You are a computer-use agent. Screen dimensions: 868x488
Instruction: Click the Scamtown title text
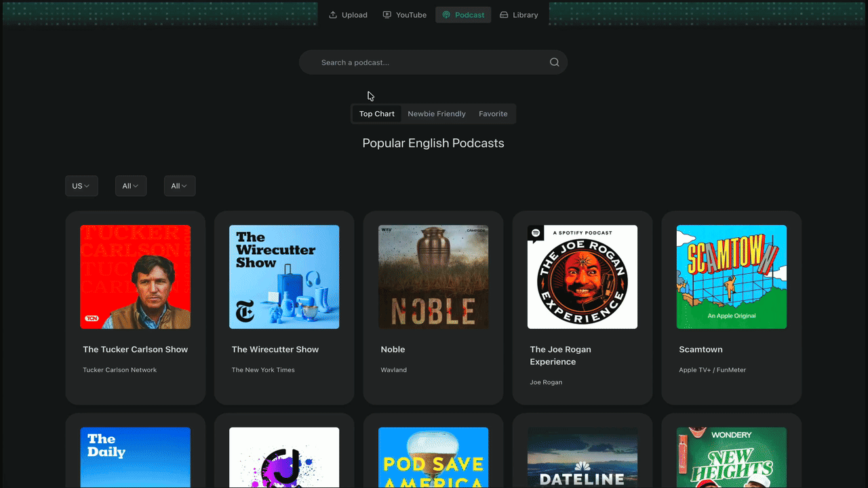coord(701,350)
